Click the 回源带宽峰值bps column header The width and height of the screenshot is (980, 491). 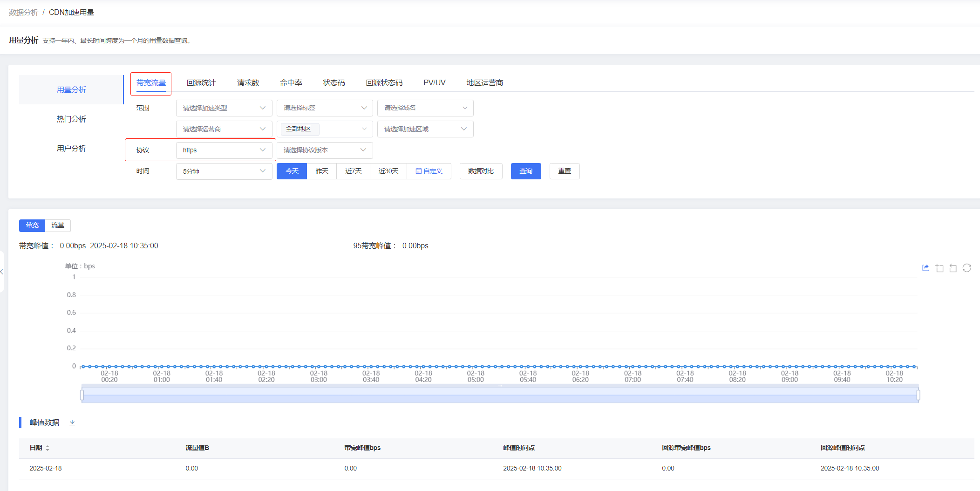(x=686, y=448)
